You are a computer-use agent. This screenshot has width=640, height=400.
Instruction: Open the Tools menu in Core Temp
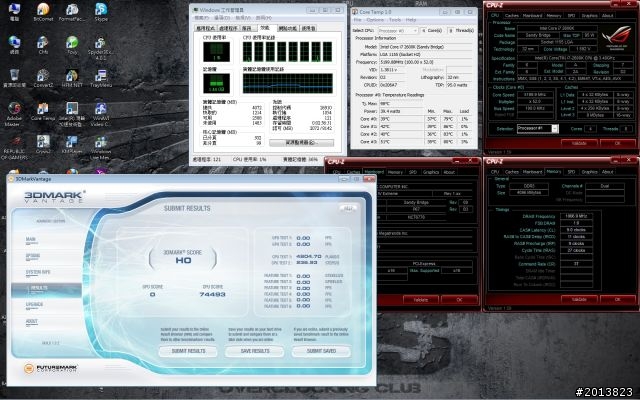[x=395, y=20]
